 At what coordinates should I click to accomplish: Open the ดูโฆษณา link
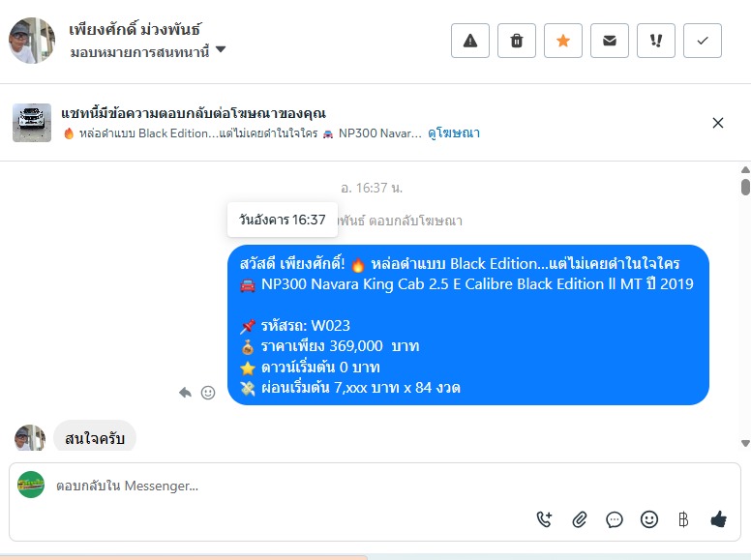point(454,133)
